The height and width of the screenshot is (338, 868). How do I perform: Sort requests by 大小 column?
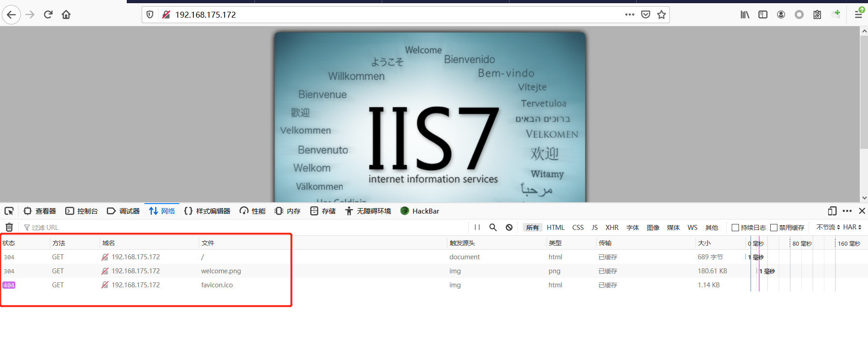point(720,243)
